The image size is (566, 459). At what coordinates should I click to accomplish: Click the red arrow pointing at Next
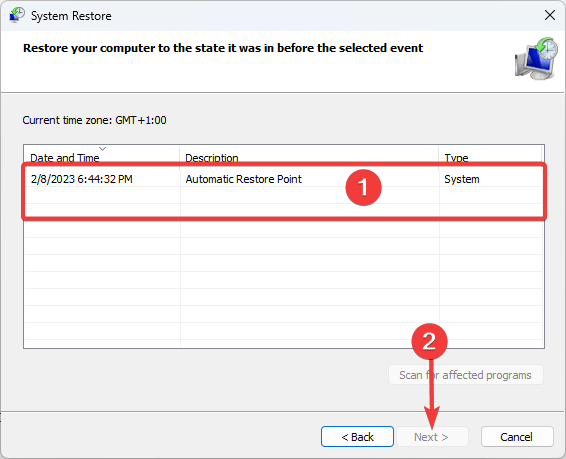(x=431, y=393)
